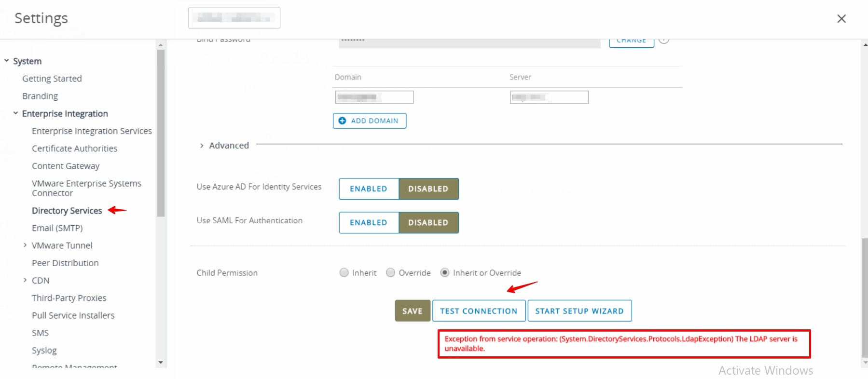
Task: Click the Domain input field
Action: (374, 97)
